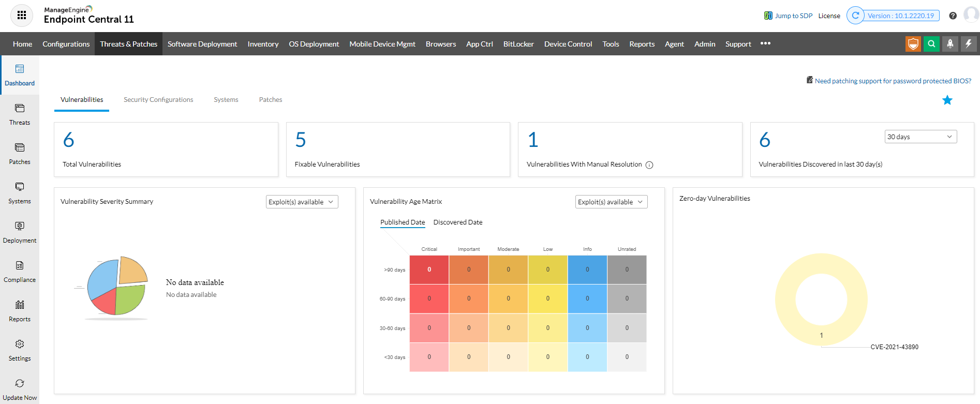The image size is (980, 404).
Task: Click the lightning bolt quick actions icon
Action: (x=969, y=44)
